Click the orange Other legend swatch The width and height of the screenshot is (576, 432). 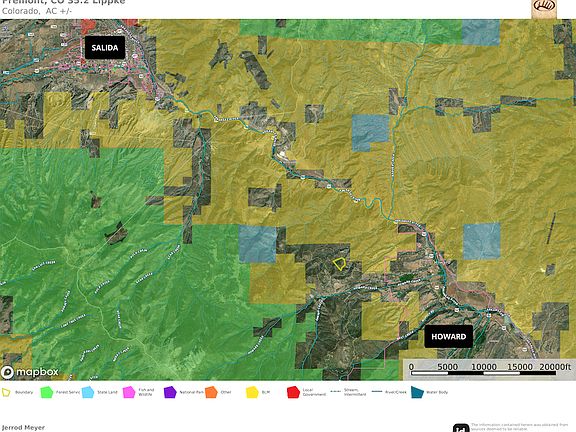[x=211, y=392]
